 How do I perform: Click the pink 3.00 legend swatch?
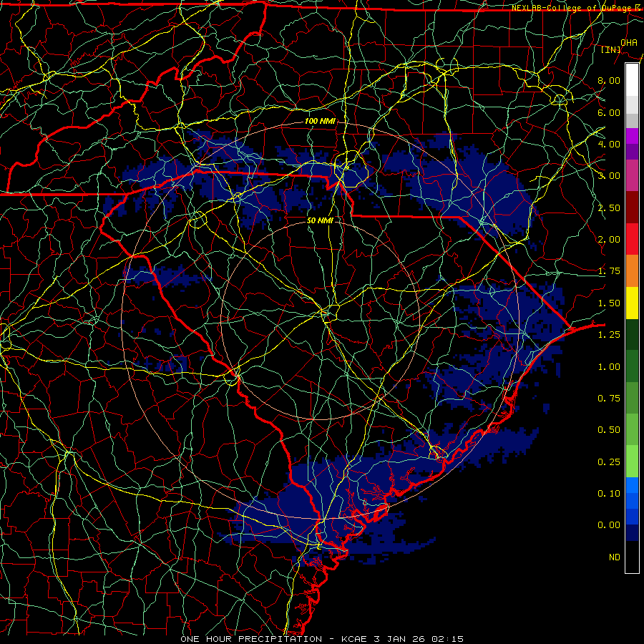click(632, 175)
